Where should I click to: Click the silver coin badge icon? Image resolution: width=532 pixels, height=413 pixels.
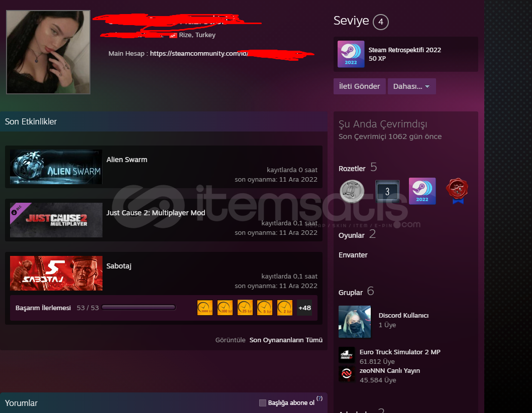352,191
